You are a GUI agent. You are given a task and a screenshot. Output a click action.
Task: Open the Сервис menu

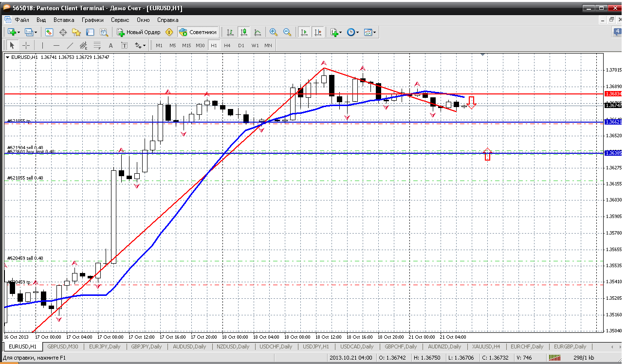120,20
